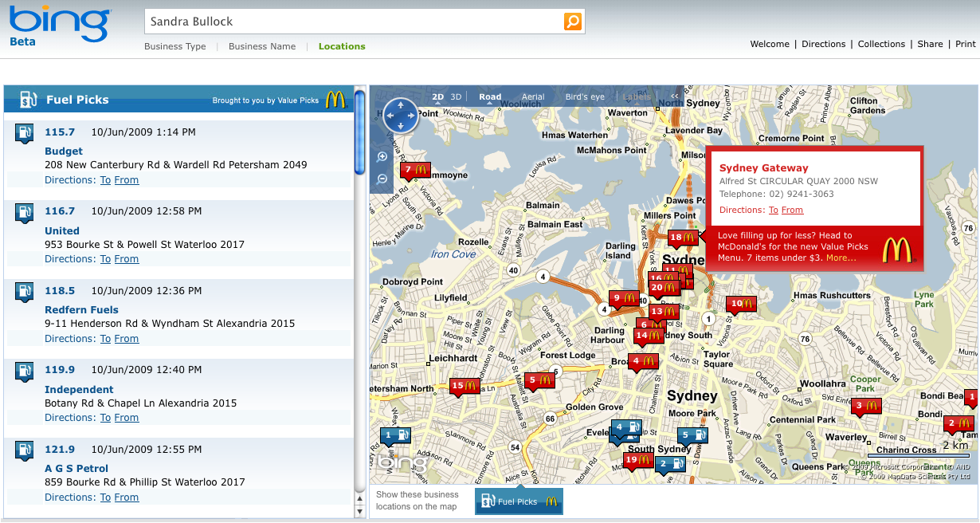Click Sydney Gateway title in popup
The image size is (980, 523).
pos(763,168)
